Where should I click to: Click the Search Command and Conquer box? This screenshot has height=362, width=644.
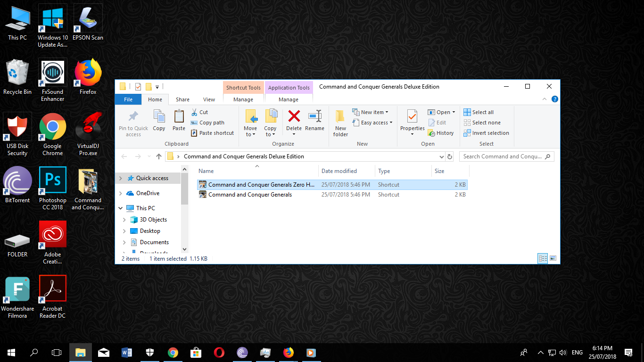507,156
